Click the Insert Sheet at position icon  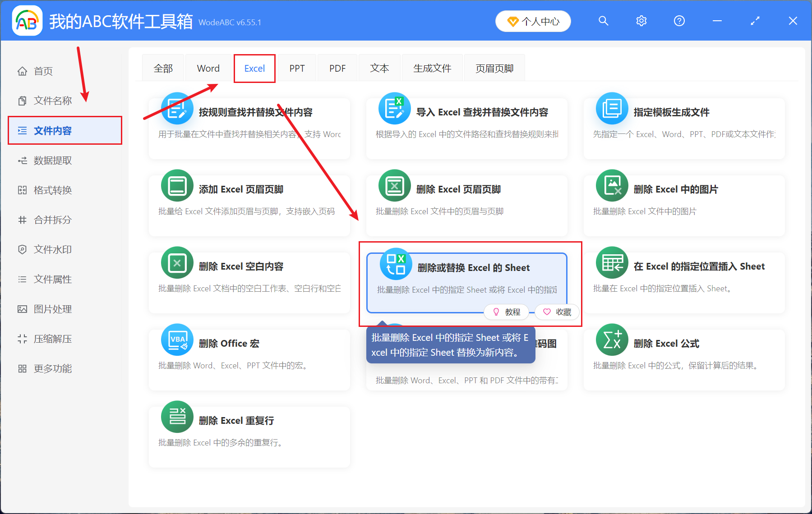pyautogui.click(x=612, y=262)
